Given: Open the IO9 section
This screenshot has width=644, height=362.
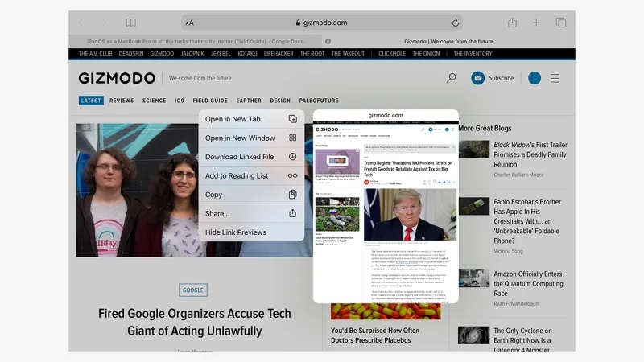Looking at the screenshot, I should (180, 101).
